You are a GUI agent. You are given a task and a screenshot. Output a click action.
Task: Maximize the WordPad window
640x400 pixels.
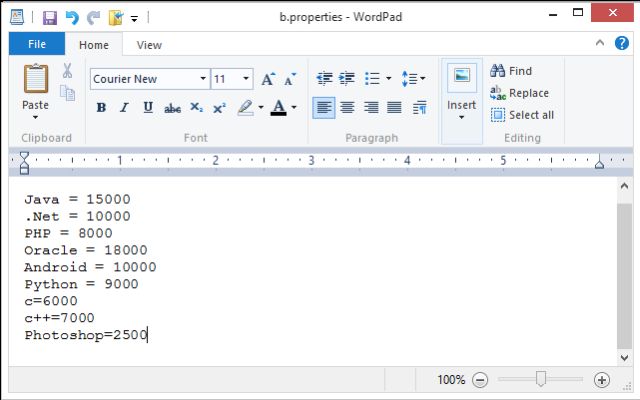coord(578,13)
